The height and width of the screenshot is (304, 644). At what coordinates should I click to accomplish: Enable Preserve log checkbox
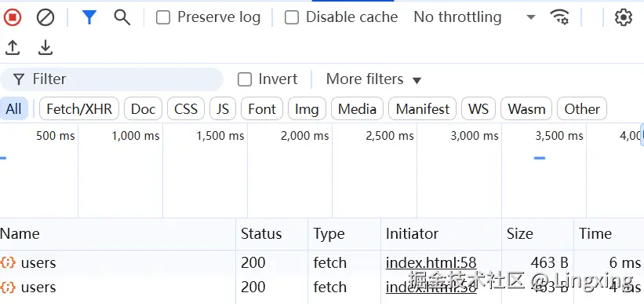click(163, 18)
